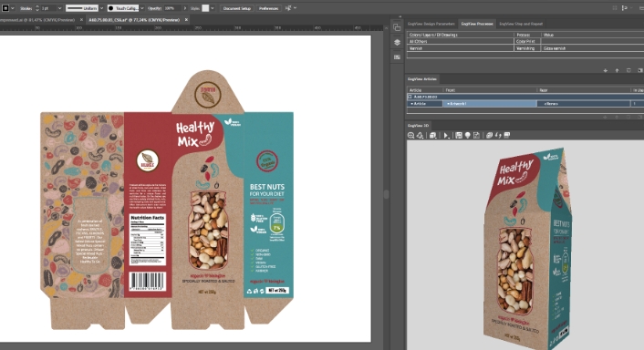The width and height of the screenshot is (644, 350).
Task: Switch to EngView Design Parameters tab
Action: pos(431,24)
